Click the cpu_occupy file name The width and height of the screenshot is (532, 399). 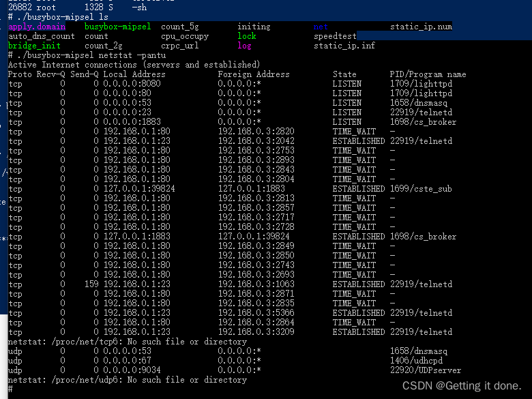[185, 36]
